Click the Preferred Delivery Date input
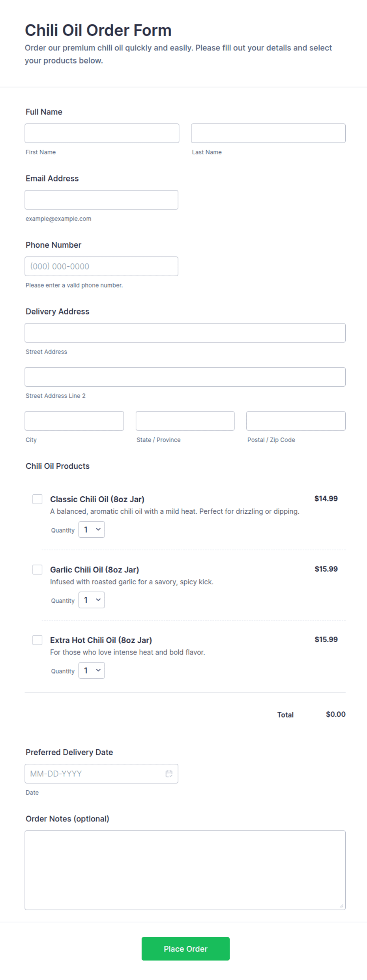Image resolution: width=367 pixels, height=980 pixels. pos(101,774)
